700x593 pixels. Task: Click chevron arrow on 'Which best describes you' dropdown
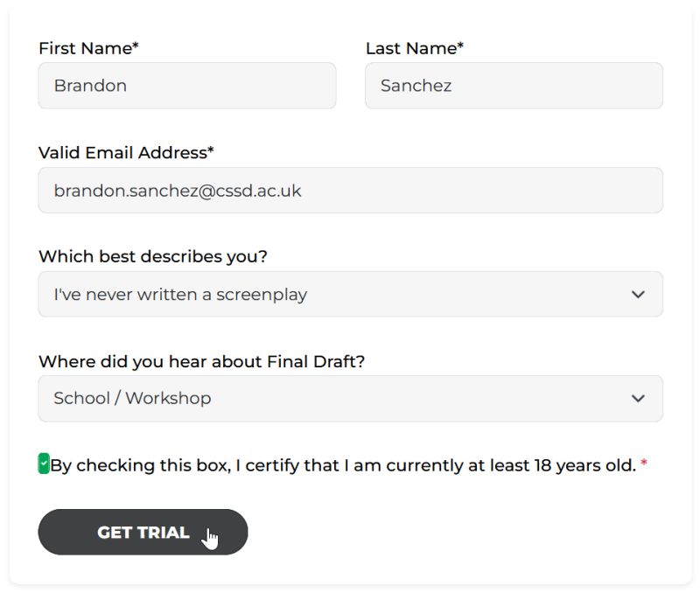[x=638, y=295]
